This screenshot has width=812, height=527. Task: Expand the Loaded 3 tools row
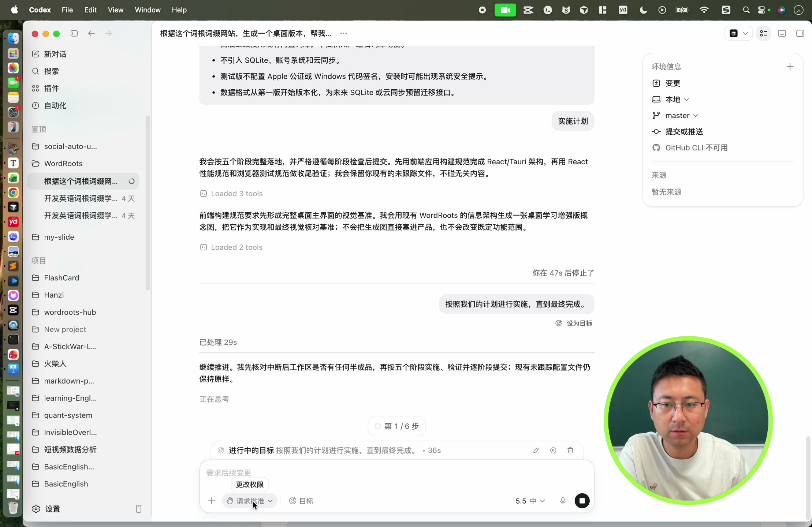click(x=231, y=194)
